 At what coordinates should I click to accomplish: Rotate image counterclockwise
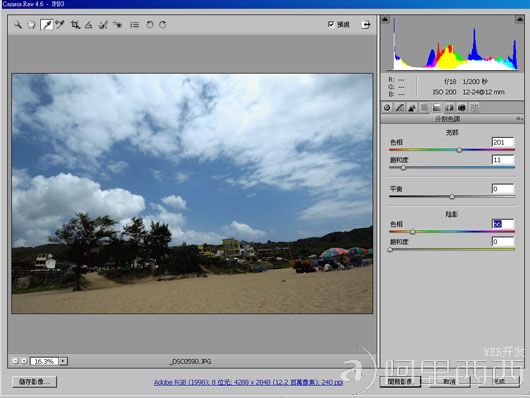[x=150, y=25]
